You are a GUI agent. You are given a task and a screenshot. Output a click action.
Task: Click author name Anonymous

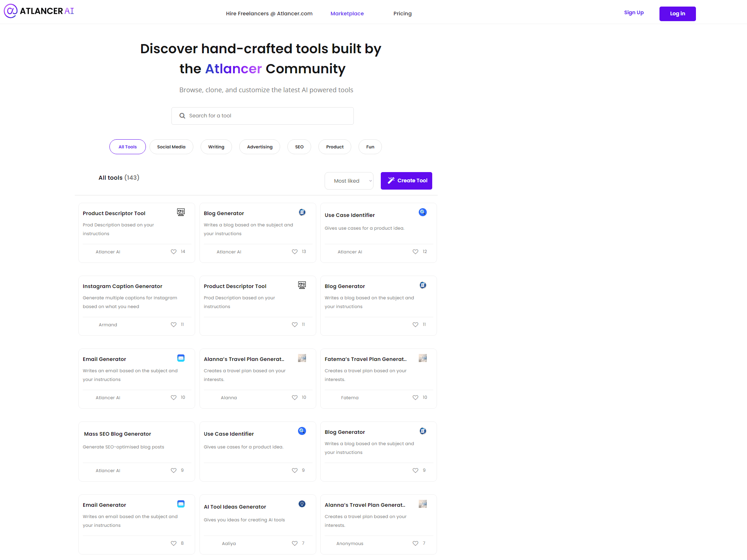coord(350,544)
